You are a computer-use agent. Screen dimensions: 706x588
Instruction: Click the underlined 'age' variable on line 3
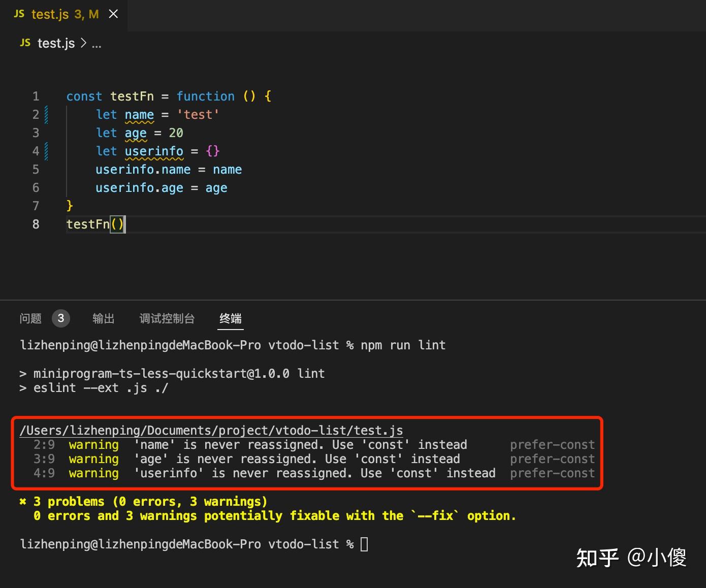coord(136,133)
